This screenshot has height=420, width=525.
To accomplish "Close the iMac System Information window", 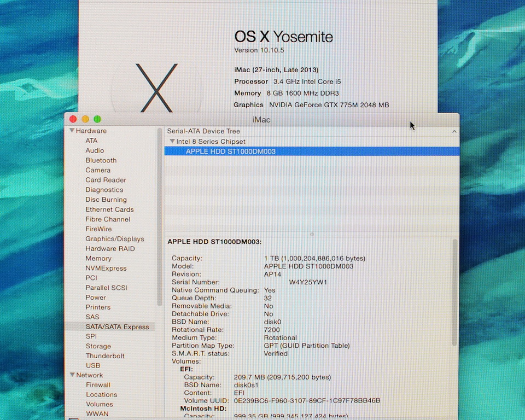I will 73,119.
